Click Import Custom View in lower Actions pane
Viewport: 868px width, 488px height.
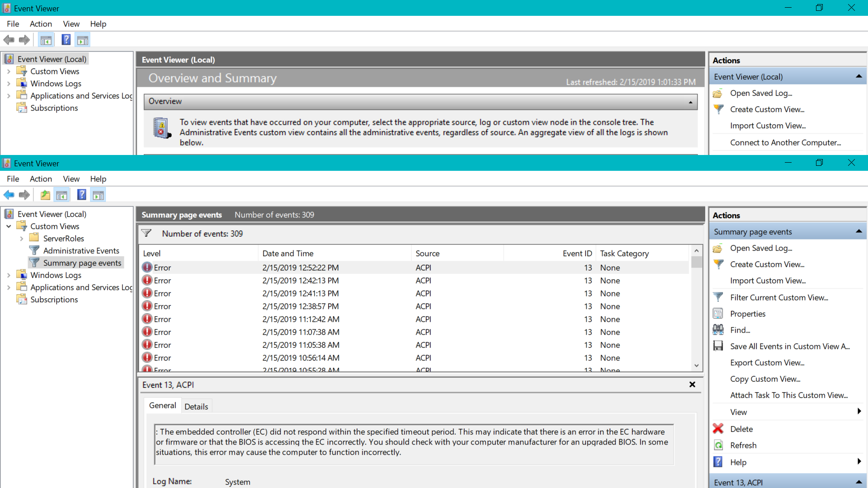click(x=768, y=281)
